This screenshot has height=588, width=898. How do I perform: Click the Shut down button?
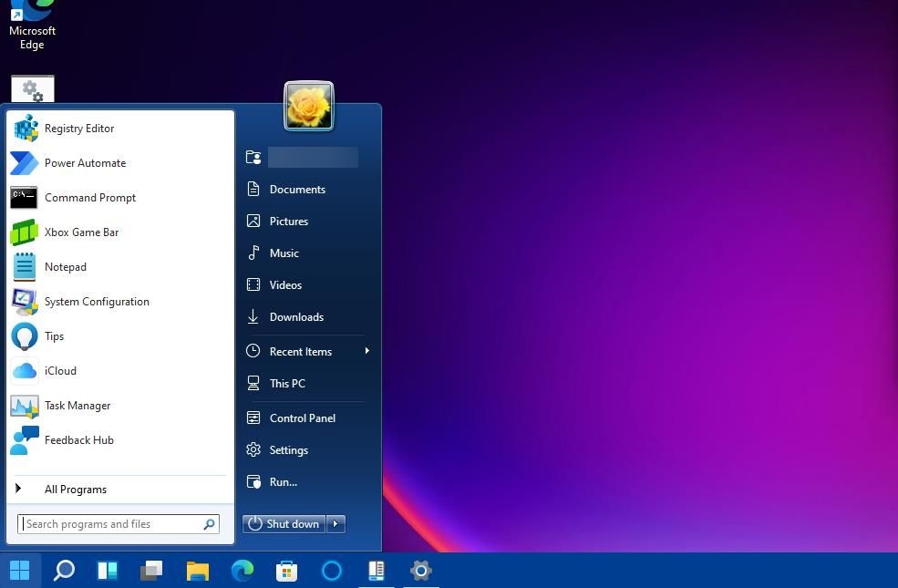[x=284, y=524]
